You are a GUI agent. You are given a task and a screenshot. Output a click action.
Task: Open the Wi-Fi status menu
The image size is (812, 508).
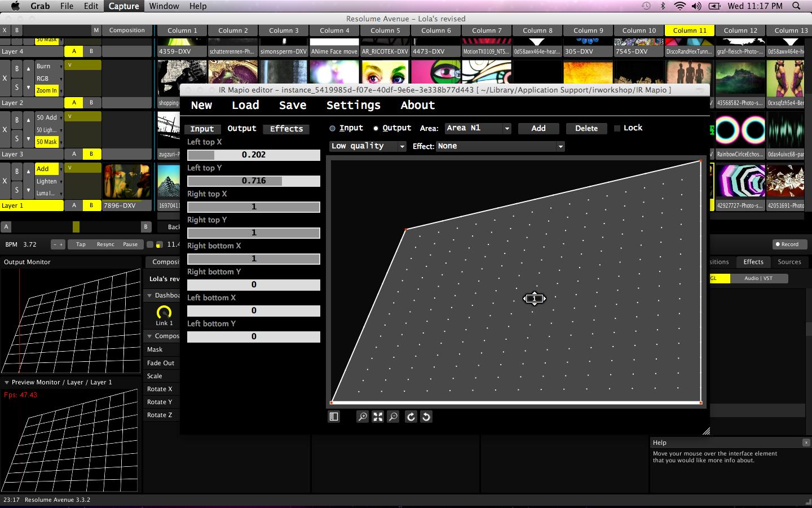coord(680,6)
